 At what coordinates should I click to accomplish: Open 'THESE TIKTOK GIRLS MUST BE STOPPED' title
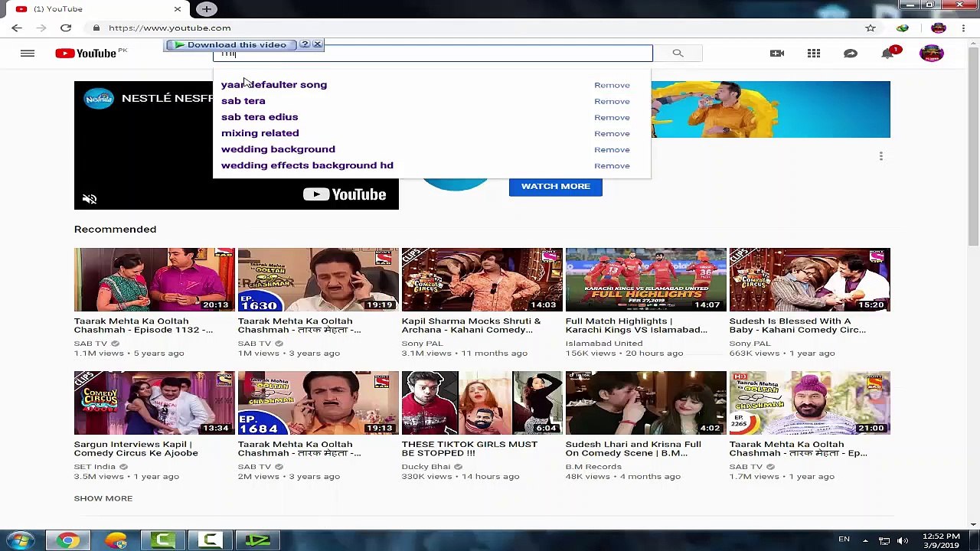coord(470,448)
